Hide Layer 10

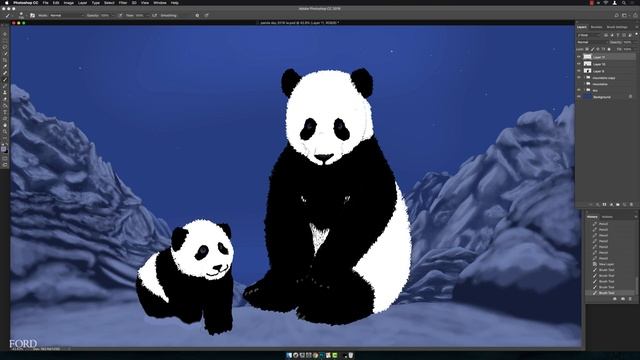click(x=579, y=64)
